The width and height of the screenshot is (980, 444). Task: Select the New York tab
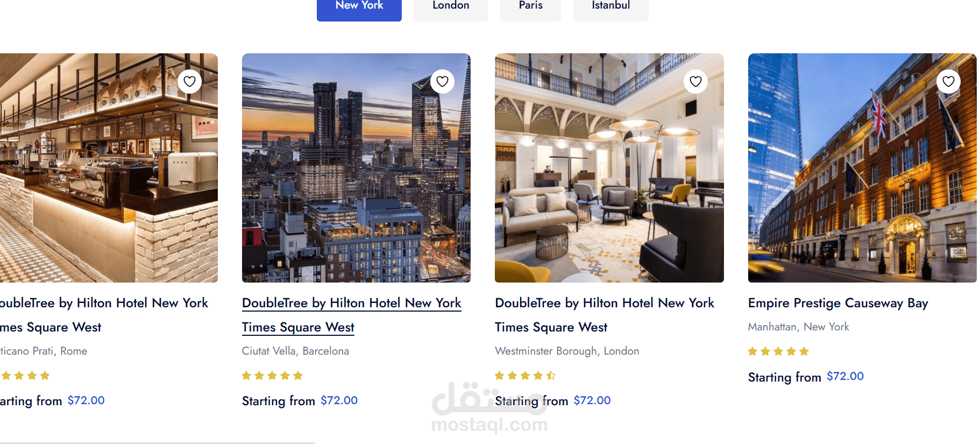tap(359, 8)
